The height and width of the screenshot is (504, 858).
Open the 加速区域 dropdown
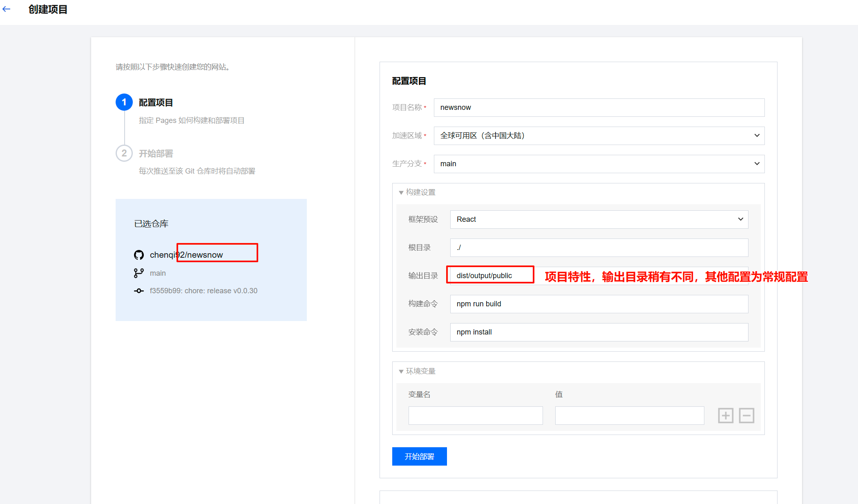click(599, 136)
